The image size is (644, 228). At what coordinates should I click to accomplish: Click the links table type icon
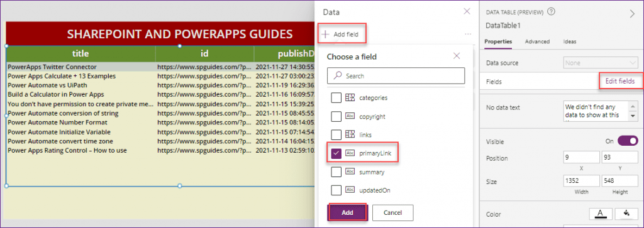pyautogui.click(x=350, y=134)
